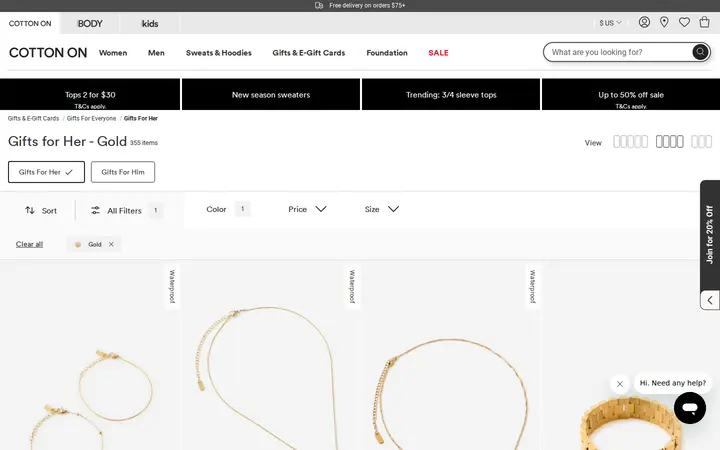Open the SALE menu
Viewport: 720px width, 450px height.
438,53
